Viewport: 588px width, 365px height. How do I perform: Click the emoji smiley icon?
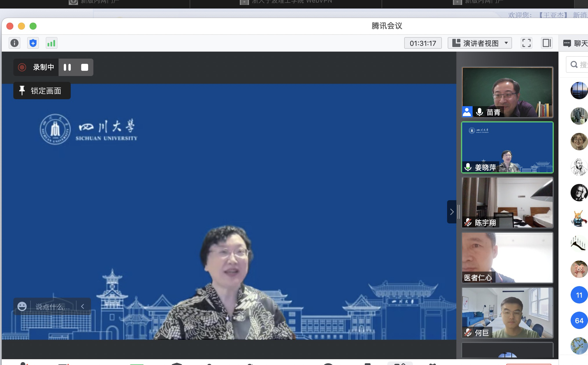22,306
